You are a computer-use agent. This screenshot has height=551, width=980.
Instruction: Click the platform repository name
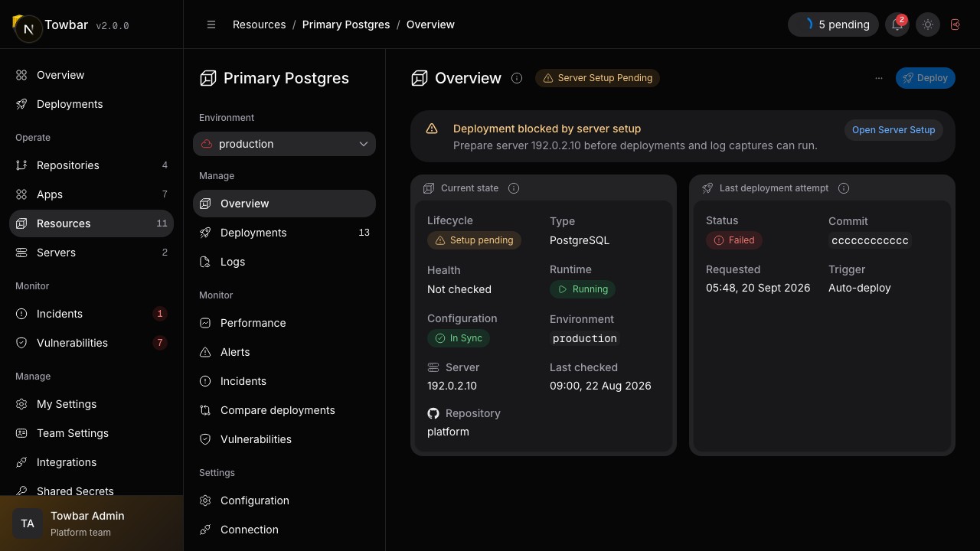(x=448, y=432)
